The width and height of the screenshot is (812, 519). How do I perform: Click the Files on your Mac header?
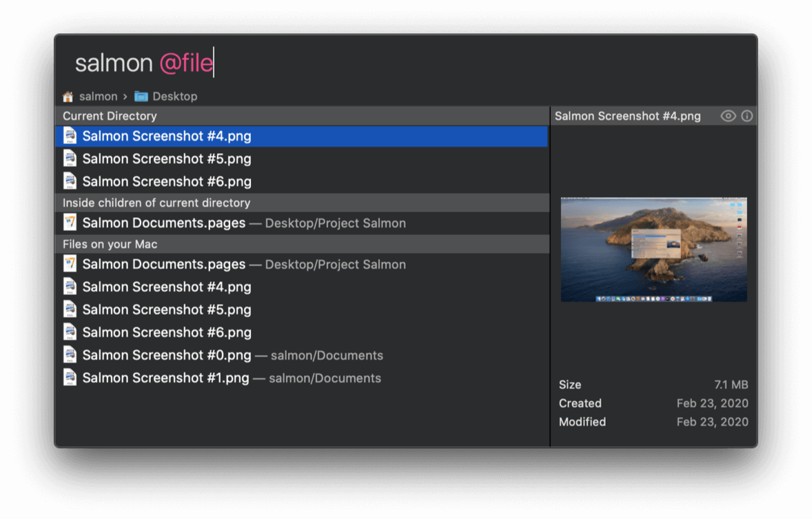[x=301, y=245]
